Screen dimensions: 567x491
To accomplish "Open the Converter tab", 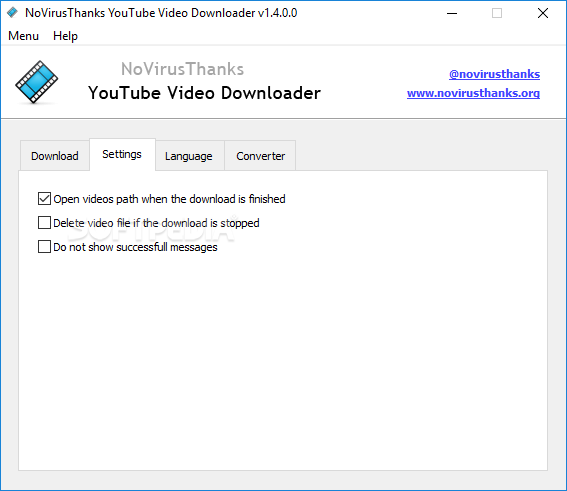I will [260, 156].
